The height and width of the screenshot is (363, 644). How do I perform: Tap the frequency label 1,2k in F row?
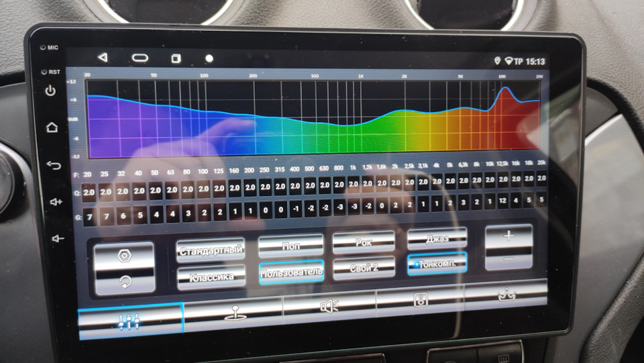[x=367, y=167]
